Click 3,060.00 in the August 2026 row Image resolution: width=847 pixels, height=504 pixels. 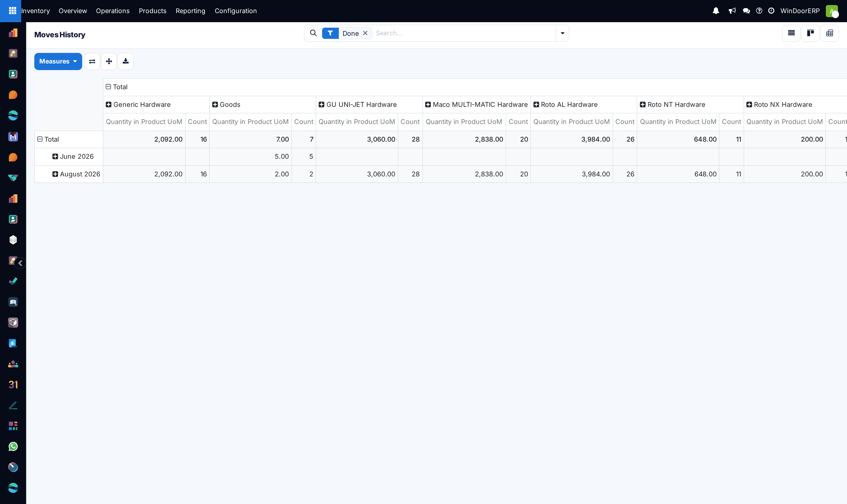357,174
